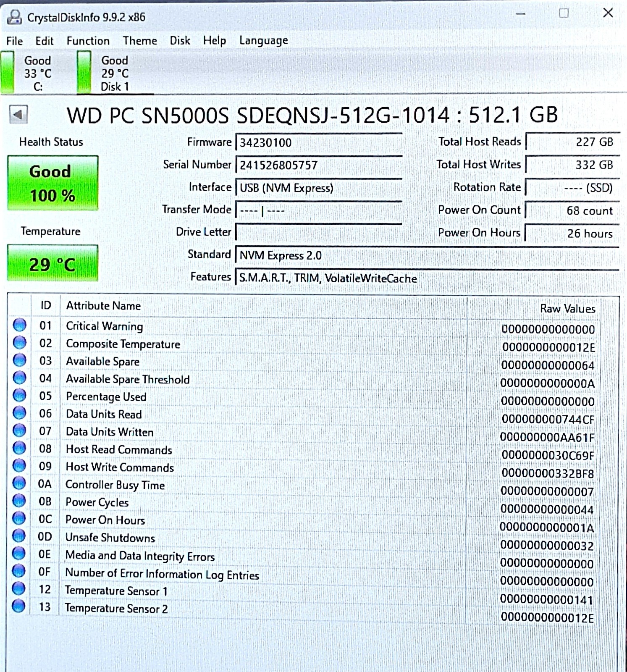Click the Power On Count value
This screenshot has width=627, height=672.
click(573, 210)
